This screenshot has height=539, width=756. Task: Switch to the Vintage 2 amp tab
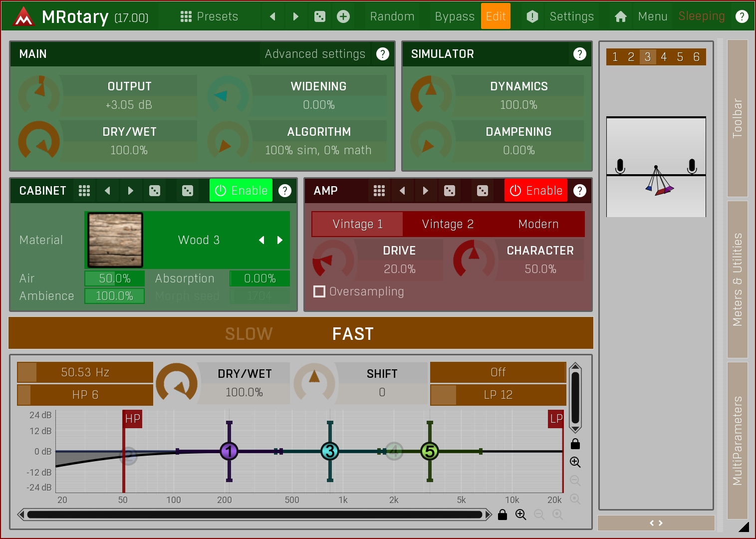point(448,224)
